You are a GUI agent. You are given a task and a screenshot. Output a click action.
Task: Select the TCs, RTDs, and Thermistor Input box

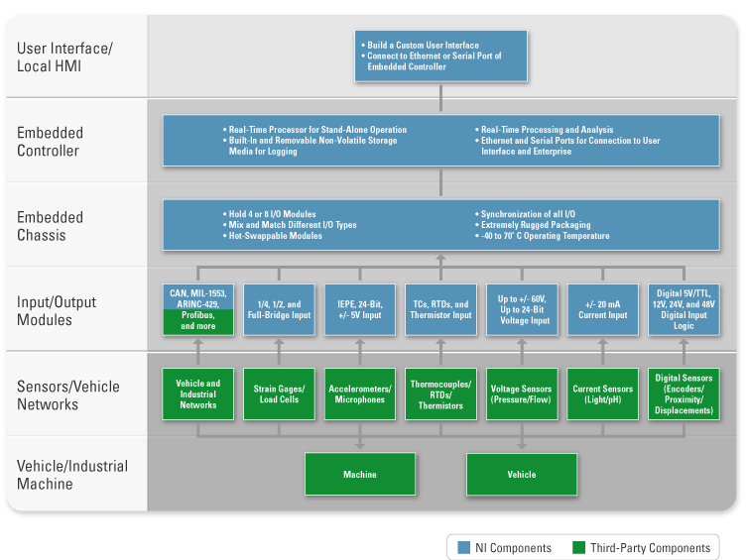(440, 309)
